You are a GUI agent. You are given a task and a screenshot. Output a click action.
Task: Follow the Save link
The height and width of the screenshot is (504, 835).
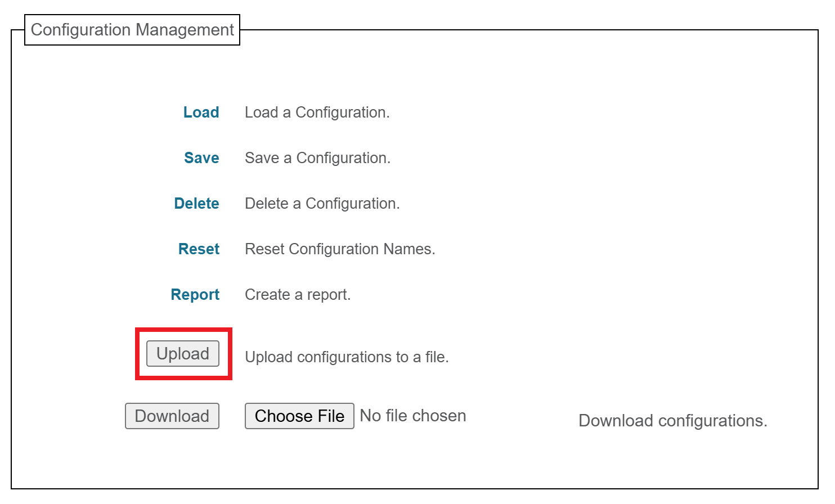[x=201, y=158]
